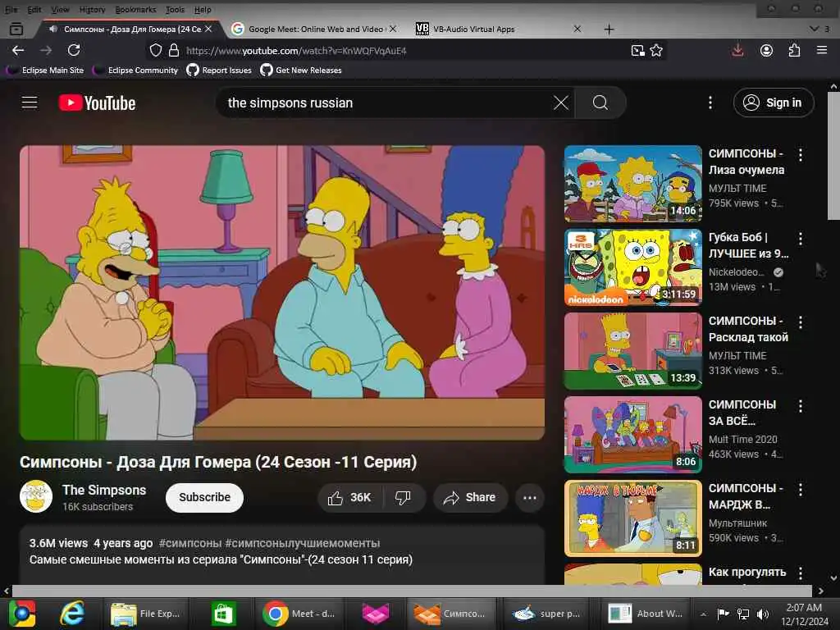Image resolution: width=840 pixels, height=630 pixels.
Task: Close the VB-Audio Virtual Apps tab
Action: tap(577, 29)
